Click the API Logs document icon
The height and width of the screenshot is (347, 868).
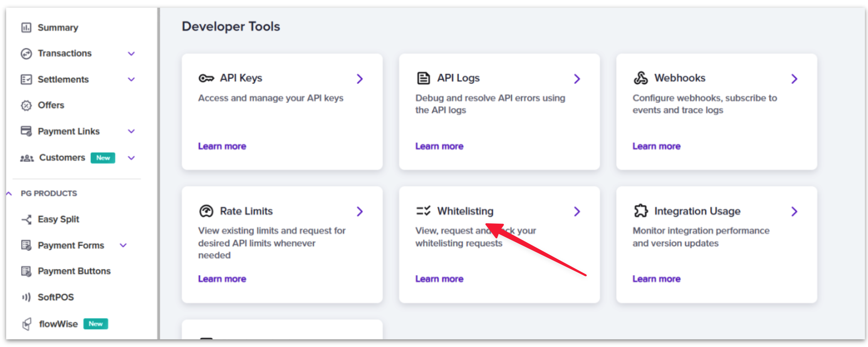click(x=424, y=78)
